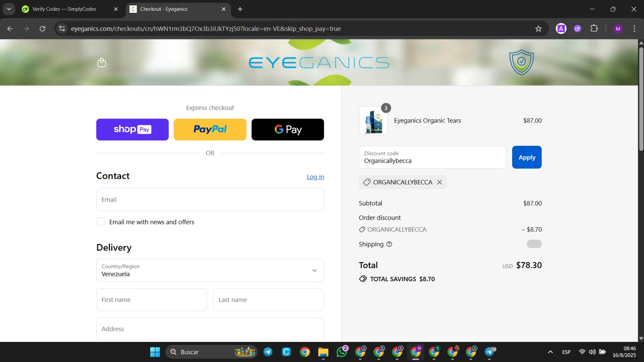Open the Windows Start menu
This screenshot has height=362, width=644.
[x=155, y=352]
